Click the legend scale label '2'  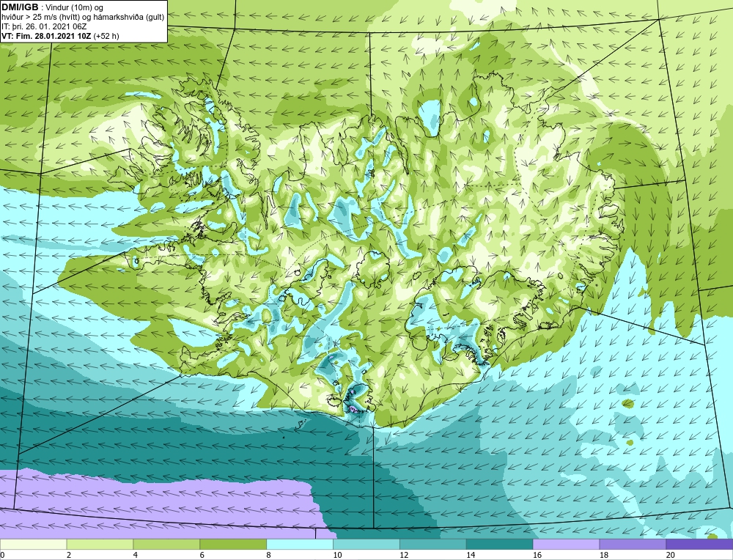(69, 555)
